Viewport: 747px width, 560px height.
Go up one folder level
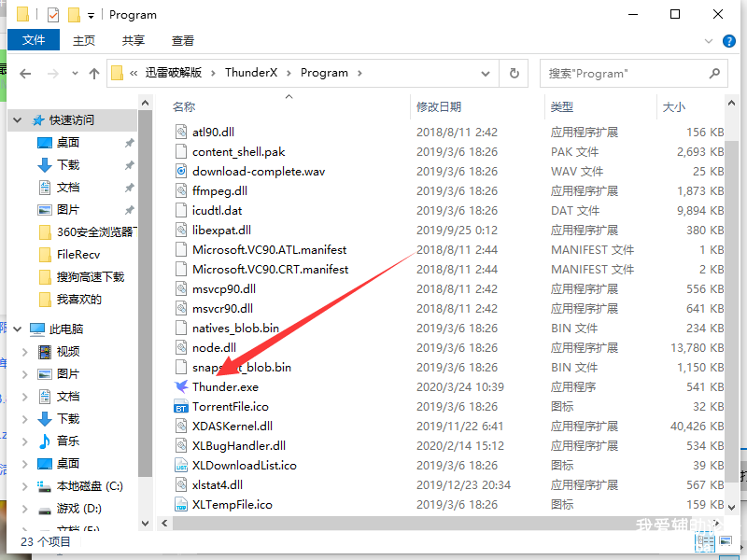(94, 74)
